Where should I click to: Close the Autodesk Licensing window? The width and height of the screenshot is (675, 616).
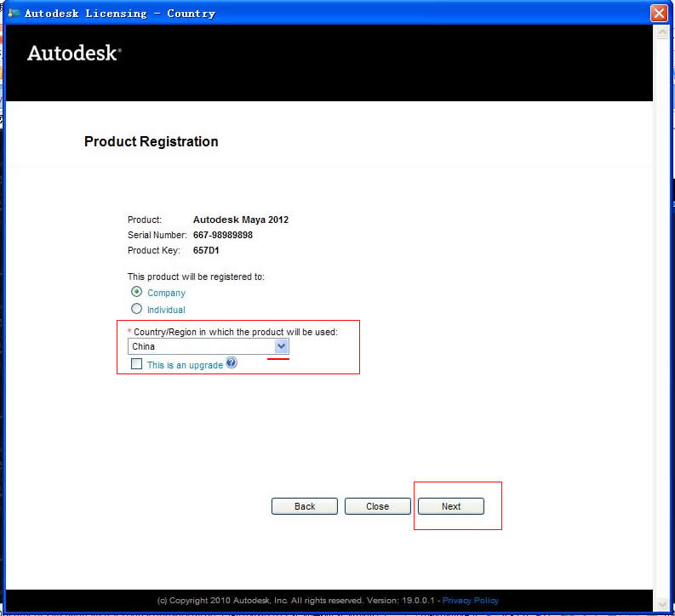(658, 14)
